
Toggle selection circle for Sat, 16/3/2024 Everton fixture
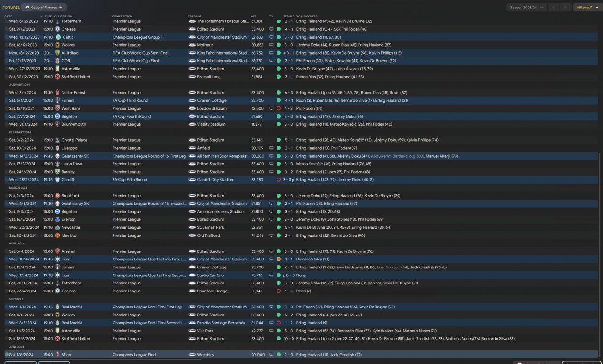pos(7,220)
